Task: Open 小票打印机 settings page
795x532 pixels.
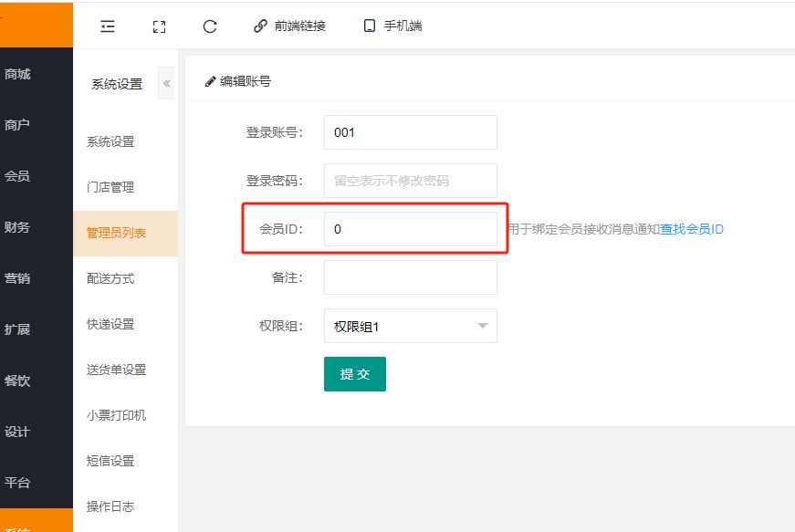Action: click(x=116, y=415)
